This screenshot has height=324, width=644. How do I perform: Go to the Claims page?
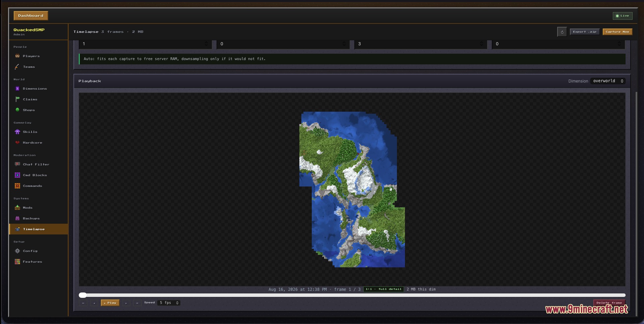tap(39, 99)
